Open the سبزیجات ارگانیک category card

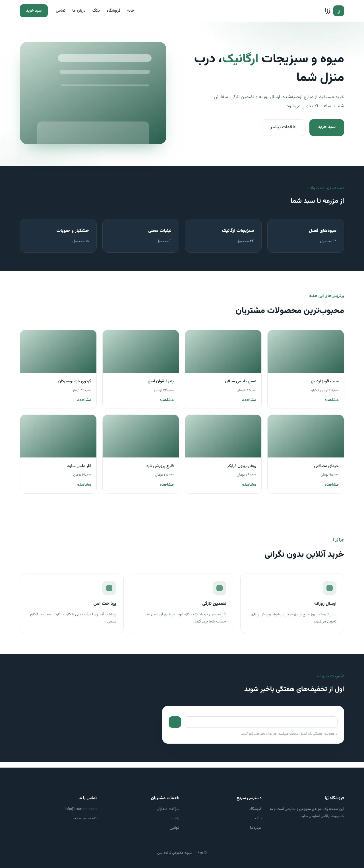[223, 236]
